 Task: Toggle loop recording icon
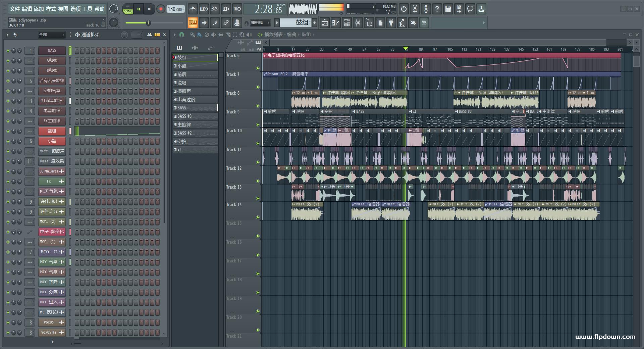coord(237,9)
